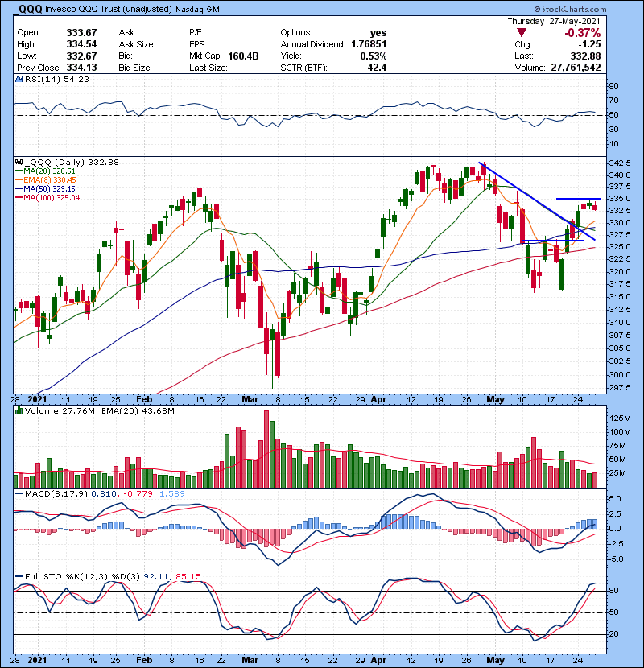This screenshot has width=644, height=668.
Task: Click the EPS: label
Action: click(x=198, y=44)
